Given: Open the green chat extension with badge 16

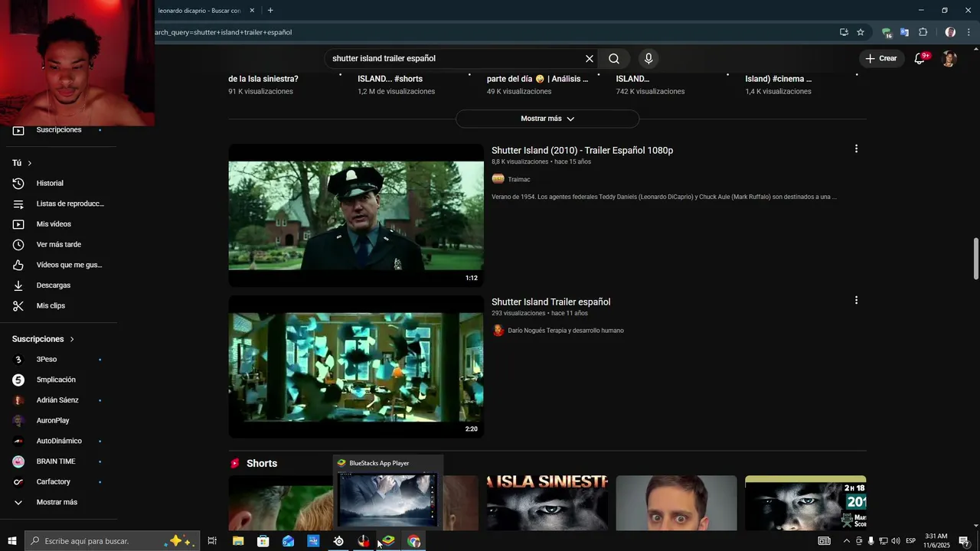Looking at the screenshot, I should coord(887,32).
